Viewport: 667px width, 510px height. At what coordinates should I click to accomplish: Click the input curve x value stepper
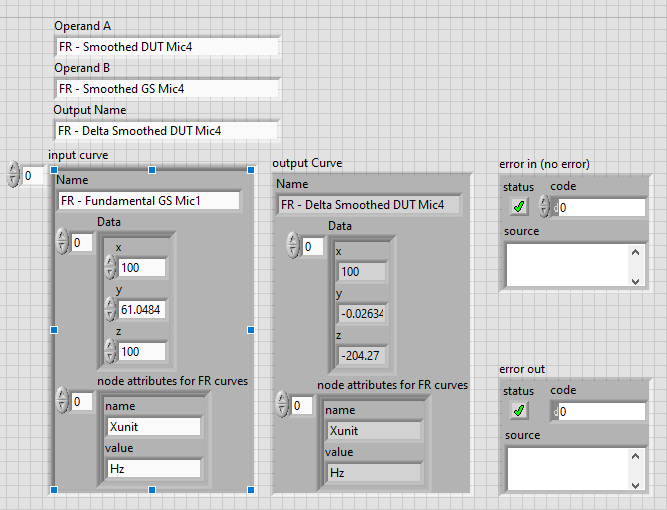(x=110, y=267)
